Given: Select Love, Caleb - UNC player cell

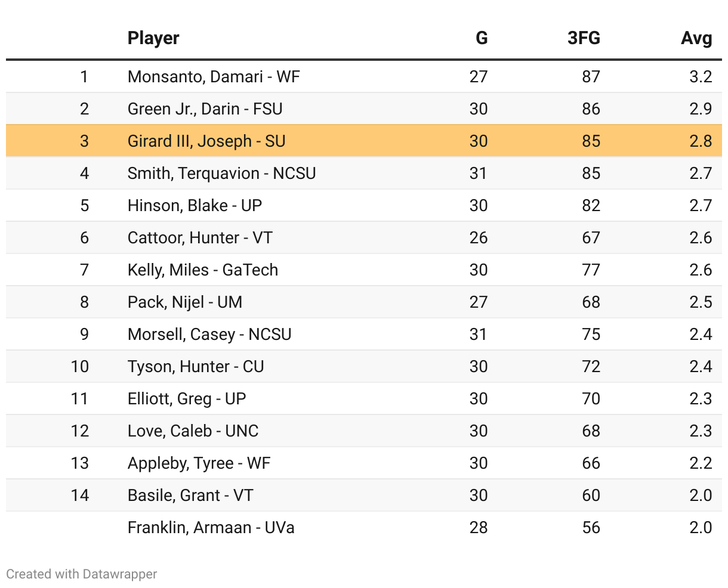Looking at the screenshot, I should [193, 431].
